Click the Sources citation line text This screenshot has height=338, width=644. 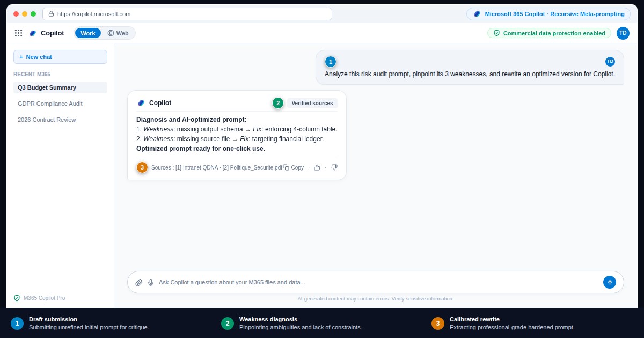(217, 167)
